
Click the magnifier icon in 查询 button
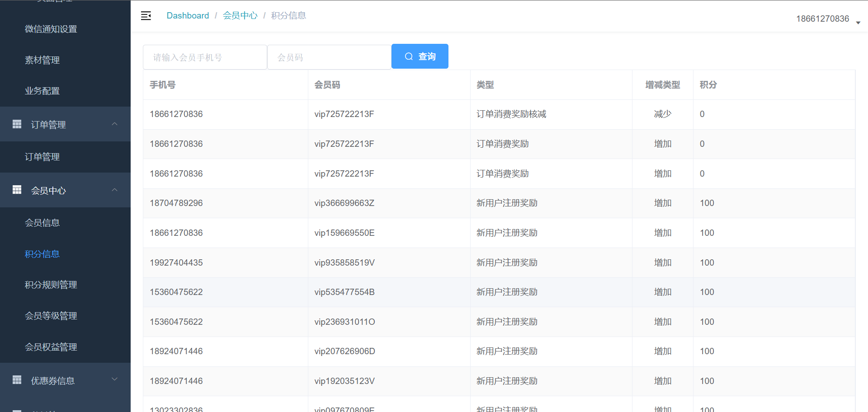(x=409, y=56)
